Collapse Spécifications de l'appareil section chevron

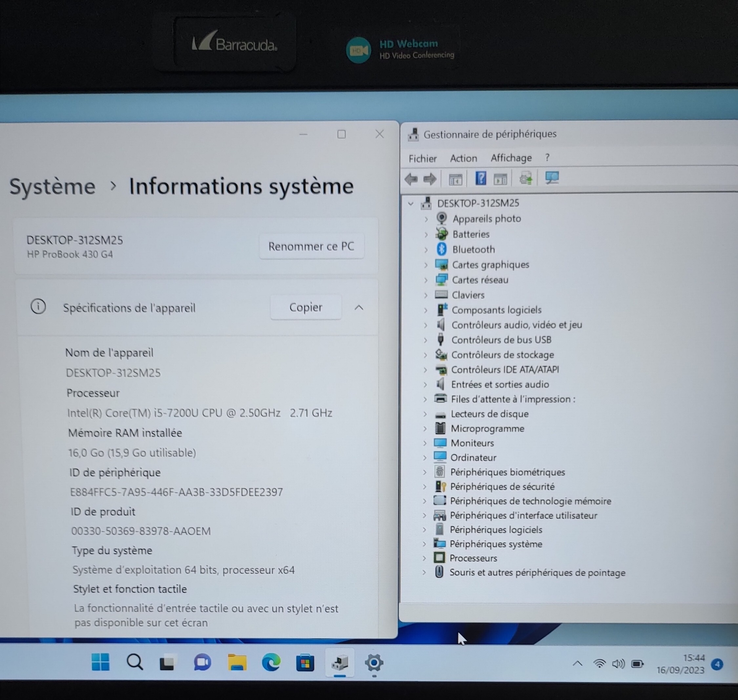tap(359, 307)
